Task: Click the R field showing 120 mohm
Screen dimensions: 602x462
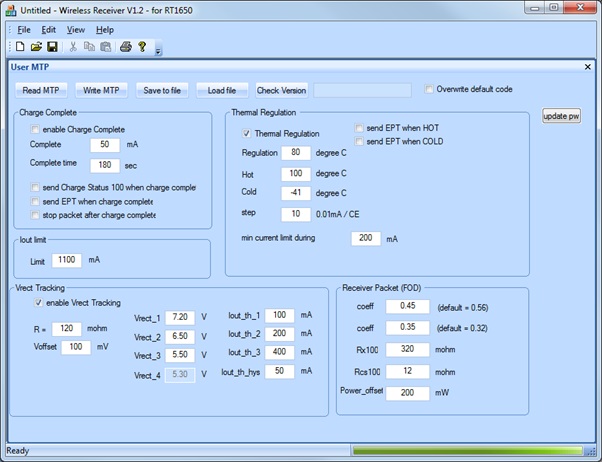Action: (x=66, y=329)
